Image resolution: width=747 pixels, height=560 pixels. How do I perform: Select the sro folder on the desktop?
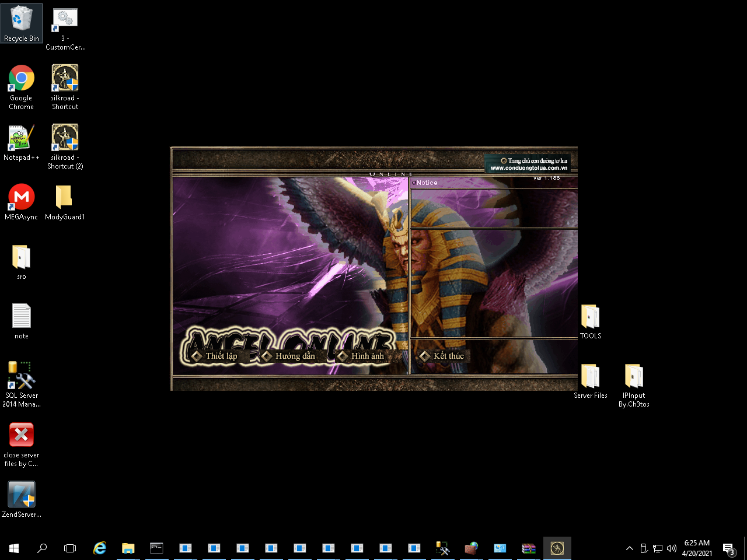click(22, 262)
